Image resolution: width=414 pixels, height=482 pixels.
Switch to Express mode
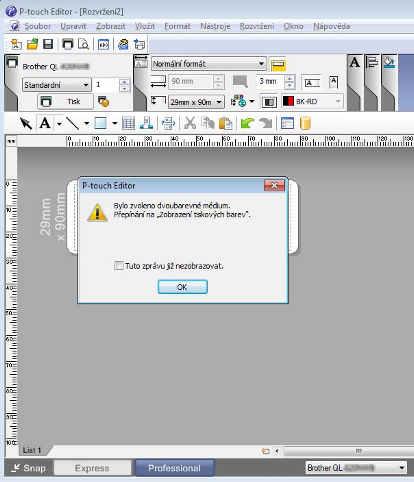[92, 468]
